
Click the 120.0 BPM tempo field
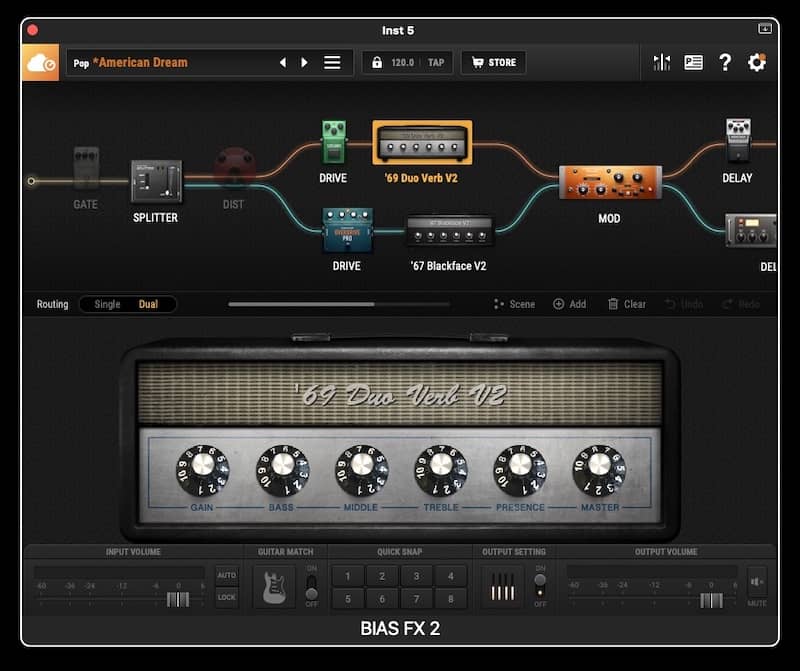tap(403, 62)
